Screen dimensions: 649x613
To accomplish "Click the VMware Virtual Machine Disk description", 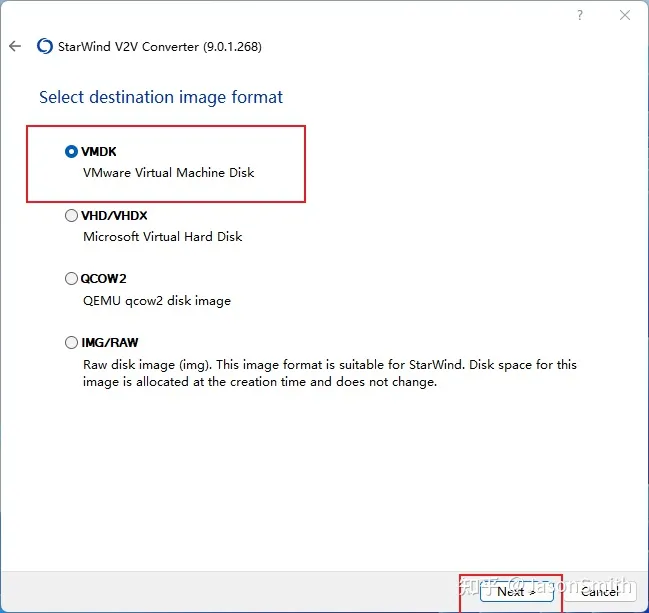I will click(168, 173).
